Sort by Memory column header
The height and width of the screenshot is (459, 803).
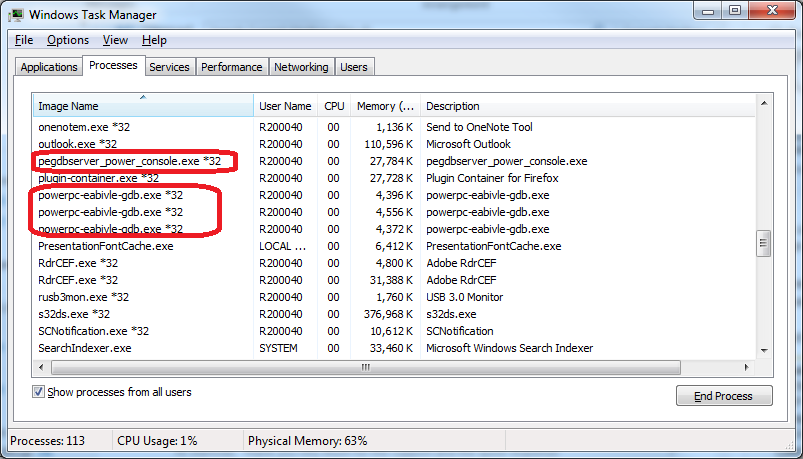tap(385, 106)
